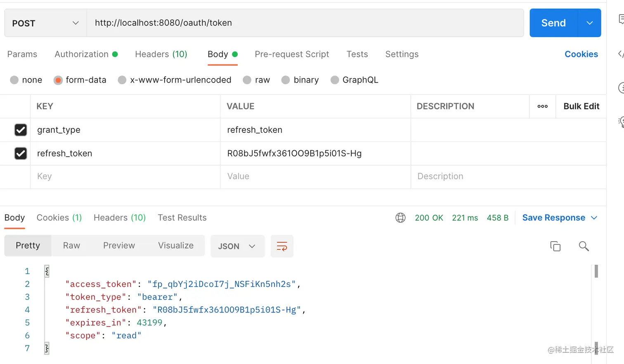Viewport: 624px width, 364px height.
Task: Switch to response Cookies (1) tab
Action: coord(59,217)
